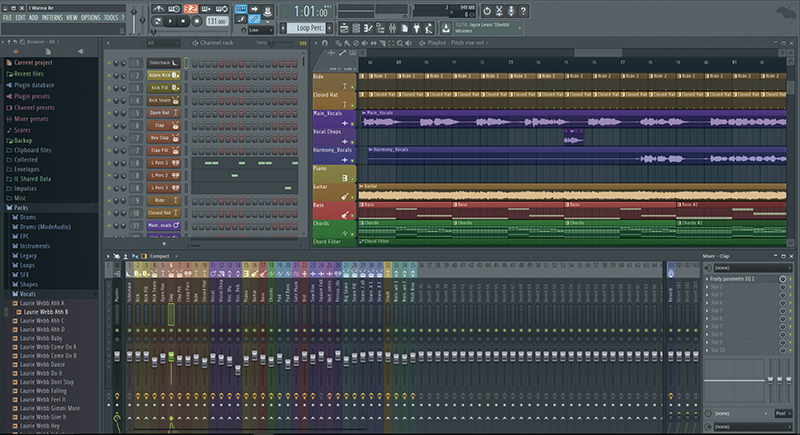Click the Play button in transport

[x=170, y=21]
